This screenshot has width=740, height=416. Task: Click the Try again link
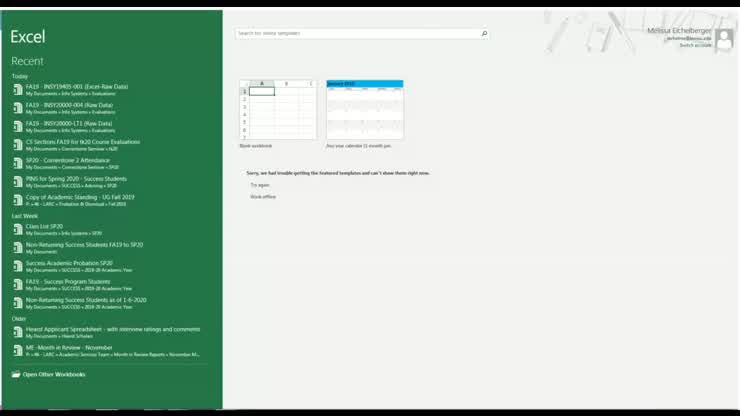260,185
